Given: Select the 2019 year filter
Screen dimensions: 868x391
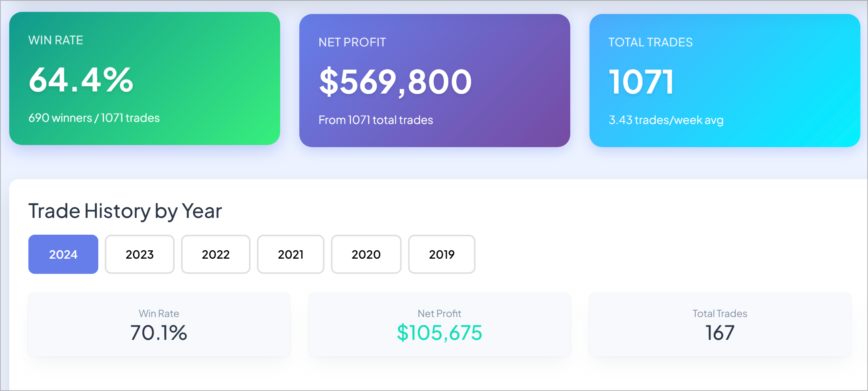Looking at the screenshot, I should click(441, 254).
